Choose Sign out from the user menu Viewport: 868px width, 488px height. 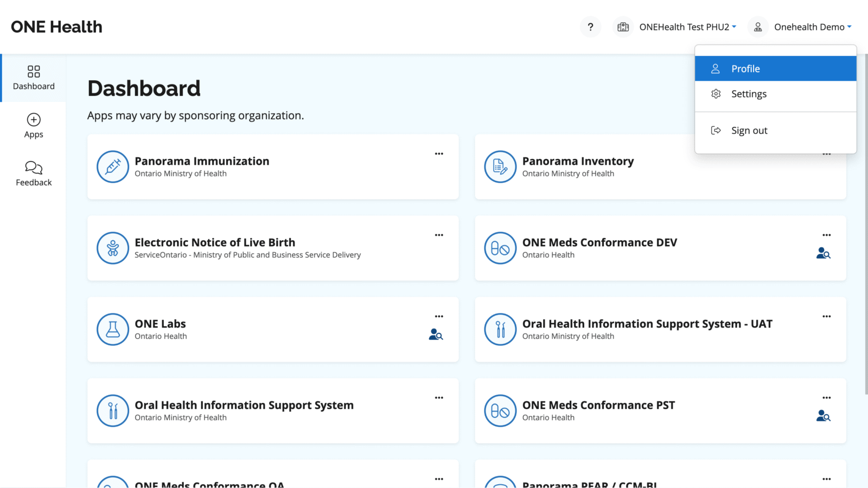coord(775,130)
